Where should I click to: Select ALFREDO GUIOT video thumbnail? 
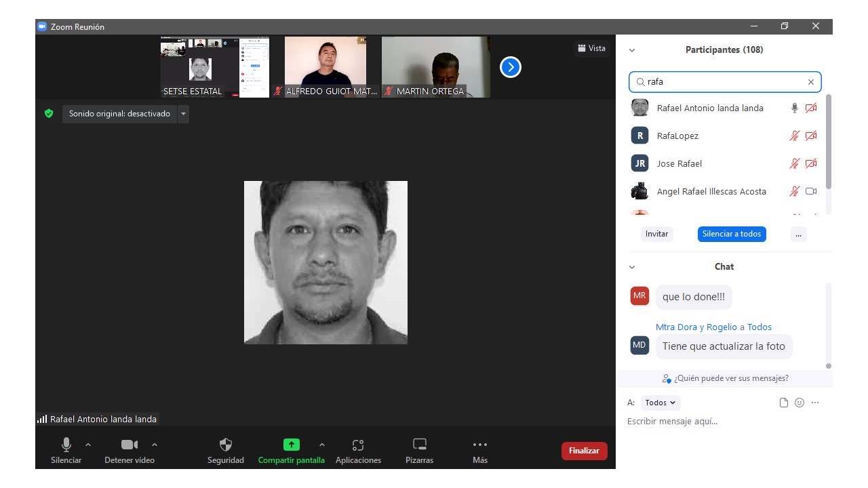pyautogui.click(x=325, y=67)
